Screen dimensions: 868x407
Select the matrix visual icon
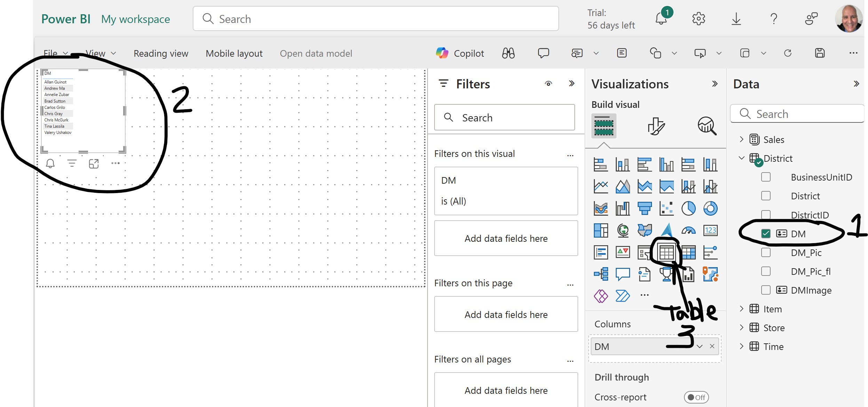pos(688,252)
